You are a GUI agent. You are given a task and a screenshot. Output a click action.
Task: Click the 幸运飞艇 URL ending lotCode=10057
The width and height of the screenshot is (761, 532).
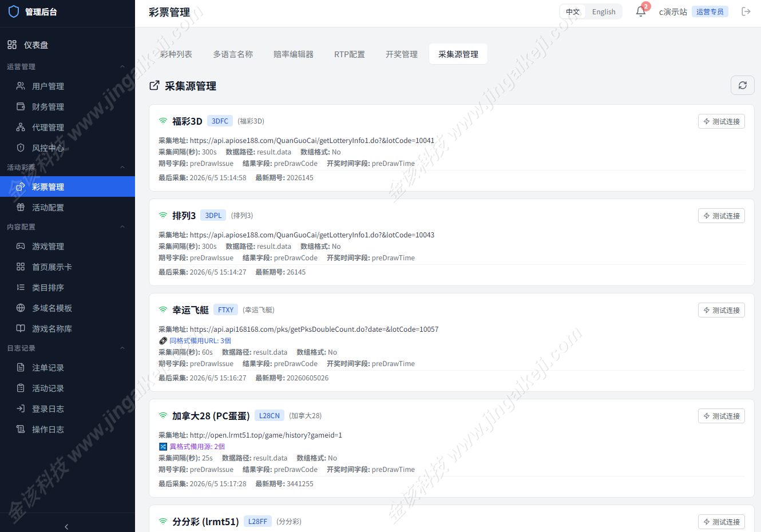click(x=314, y=329)
